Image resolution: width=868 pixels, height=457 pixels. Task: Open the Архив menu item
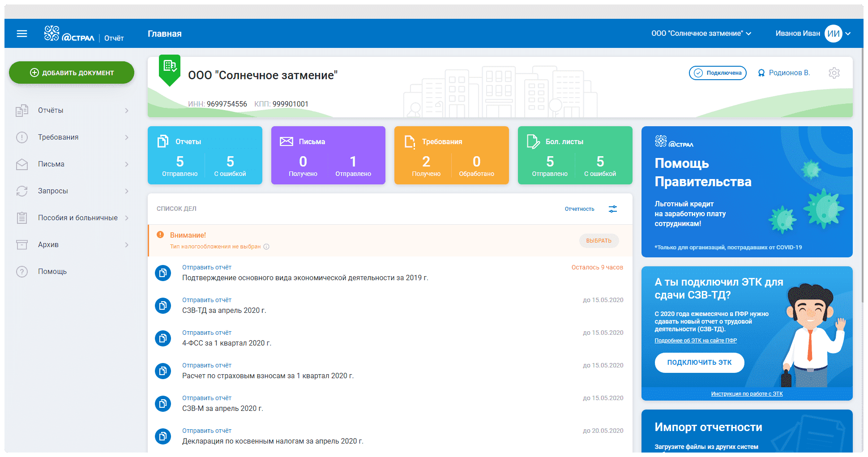pos(72,245)
